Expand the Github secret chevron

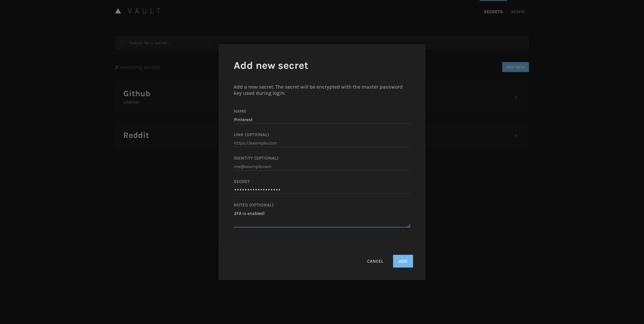pyautogui.click(x=516, y=97)
